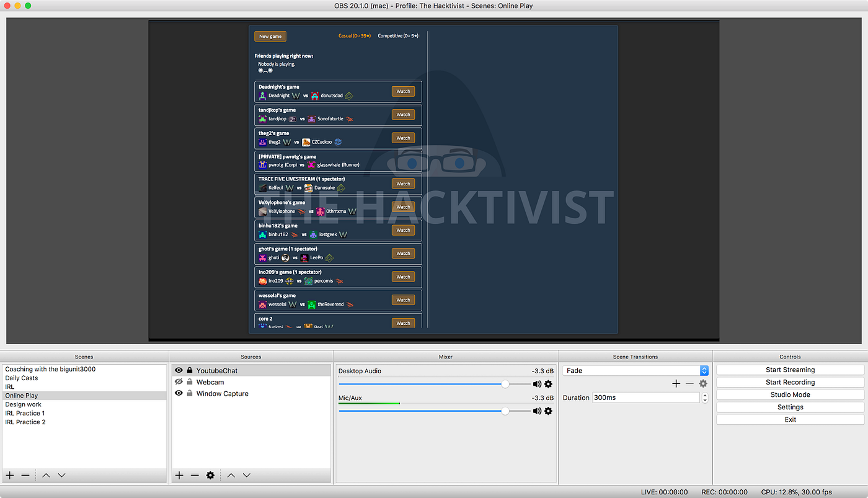Start Streaming
The image size is (868, 498).
pos(790,370)
